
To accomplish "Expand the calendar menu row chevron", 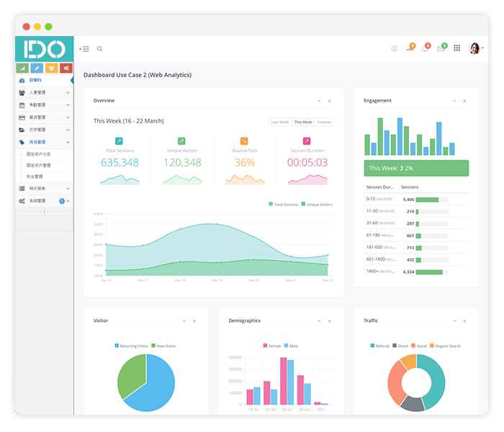I will tap(68, 105).
